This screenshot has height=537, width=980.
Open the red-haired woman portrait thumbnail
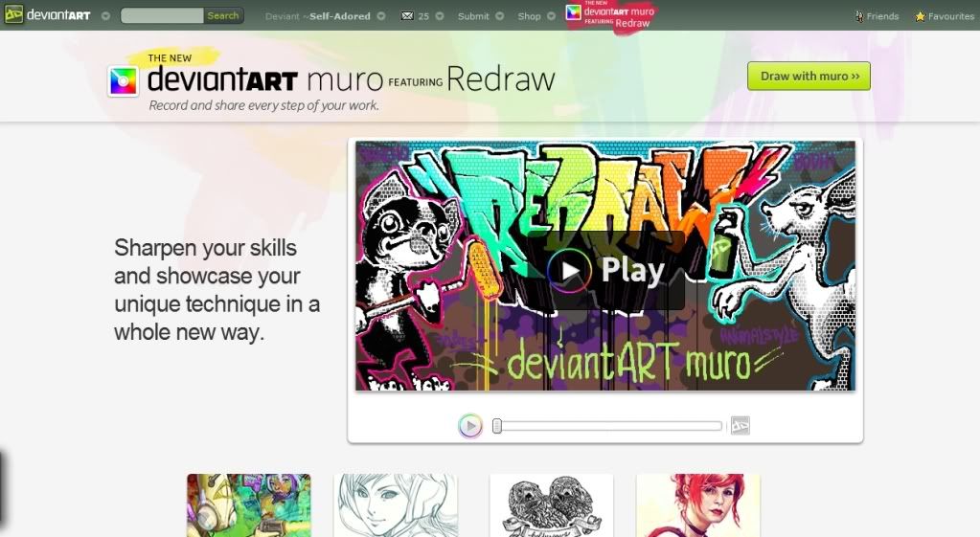(698, 505)
